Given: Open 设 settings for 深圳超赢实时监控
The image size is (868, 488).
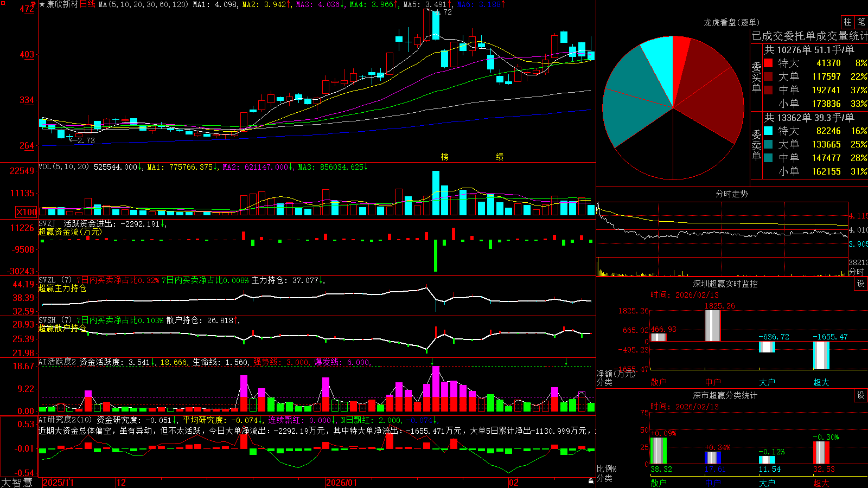Looking at the screenshot, I should [861, 284].
